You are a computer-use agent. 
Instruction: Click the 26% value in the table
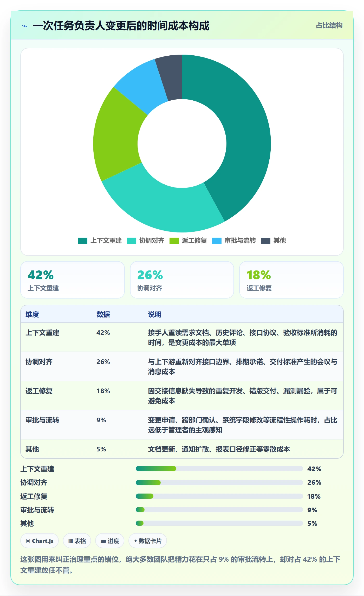pyautogui.click(x=103, y=362)
